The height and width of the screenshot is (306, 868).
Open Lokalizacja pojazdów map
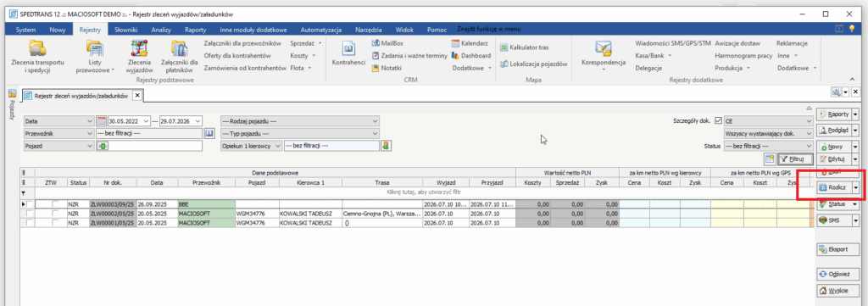point(534,64)
